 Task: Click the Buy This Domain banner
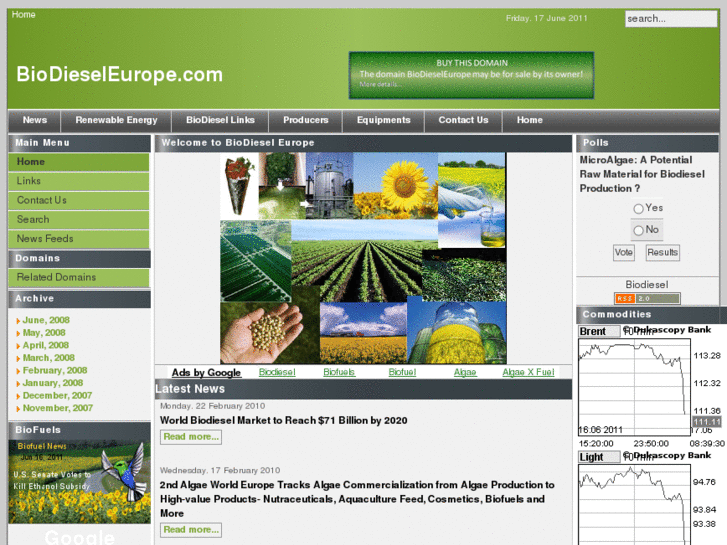pyautogui.click(x=471, y=75)
